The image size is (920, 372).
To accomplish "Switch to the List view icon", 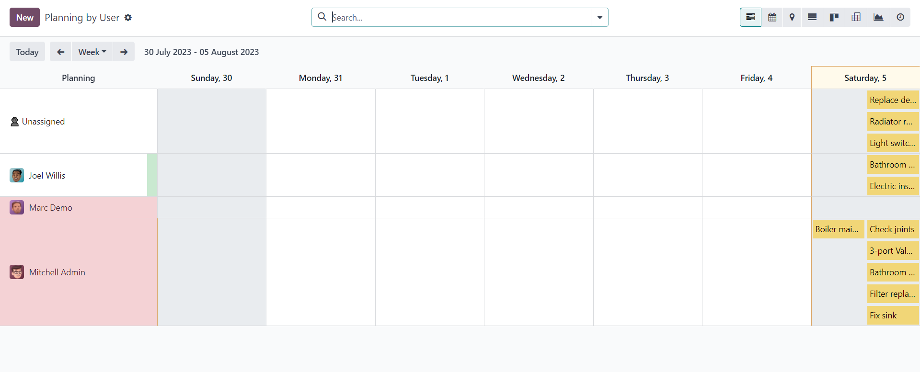I will tap(813, 18).
